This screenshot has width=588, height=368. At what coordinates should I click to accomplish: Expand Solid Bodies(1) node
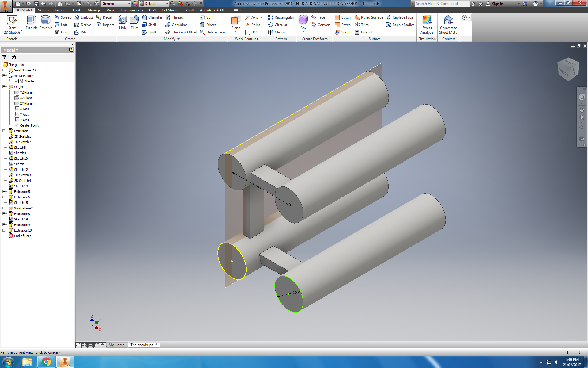[4, 70]
